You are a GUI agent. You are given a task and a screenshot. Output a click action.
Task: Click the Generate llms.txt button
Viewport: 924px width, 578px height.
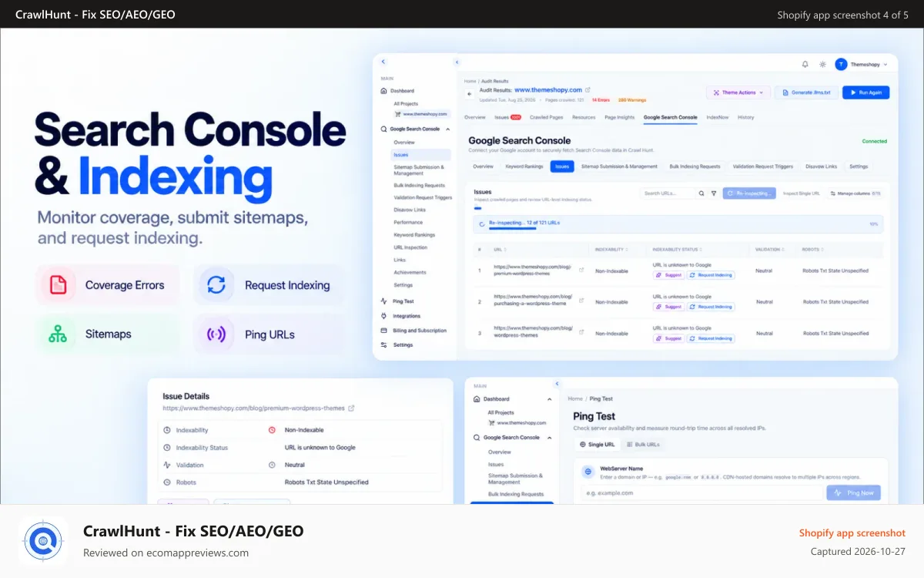(805, 92)
